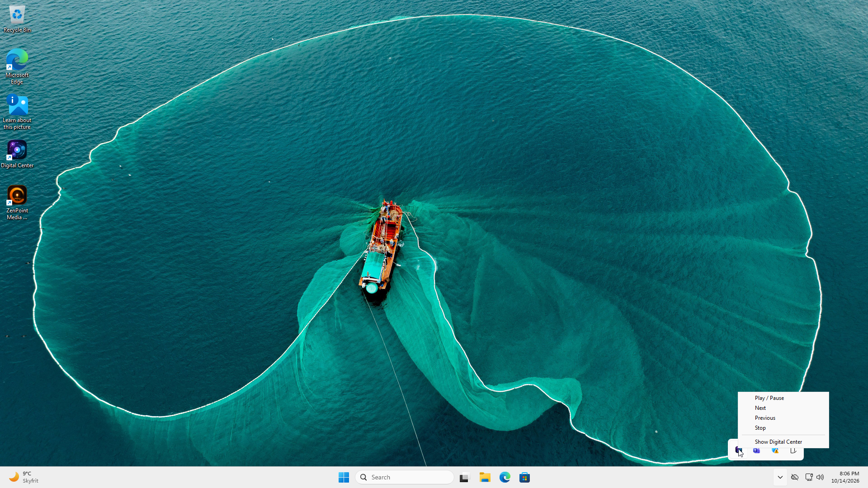Screen dimensions: 868x488
Task: Open Microsoft Store from the taskbar
Action: coord(524,477)
